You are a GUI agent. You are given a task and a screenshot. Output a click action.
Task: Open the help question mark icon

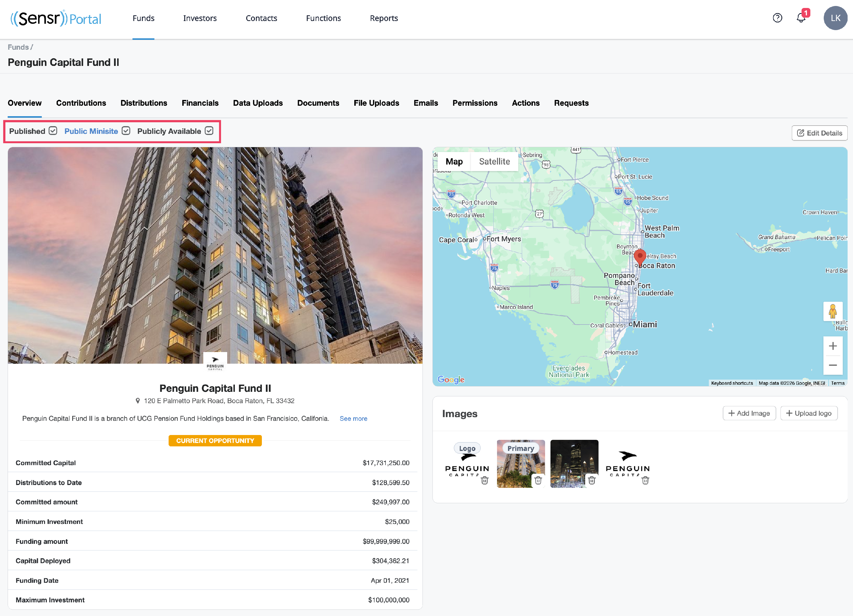point(777,18)
